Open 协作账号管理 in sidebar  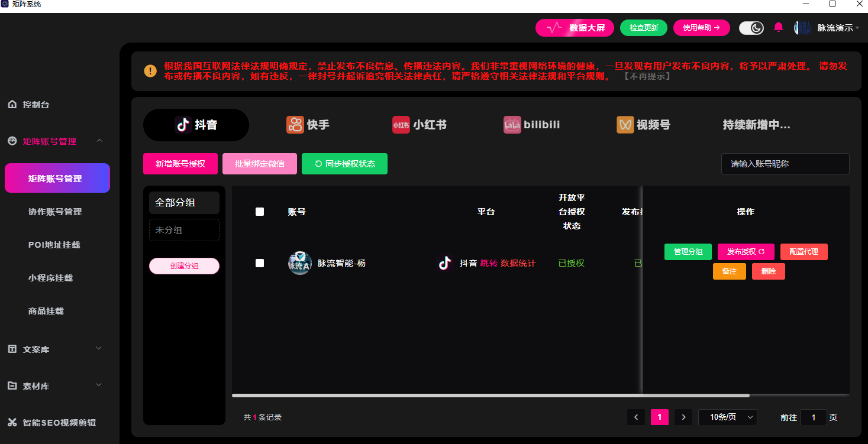tap(55, 212)
